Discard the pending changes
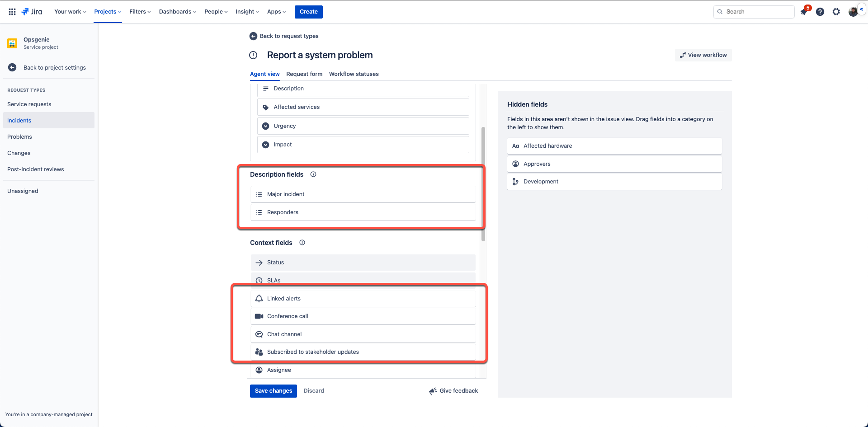Viewport: 868px width, 427px height. point(313,390)
